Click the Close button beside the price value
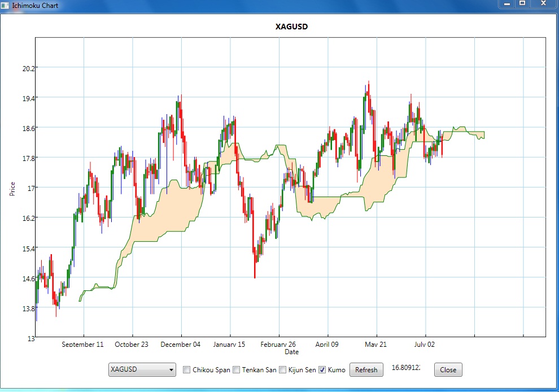 pos(448,370)
